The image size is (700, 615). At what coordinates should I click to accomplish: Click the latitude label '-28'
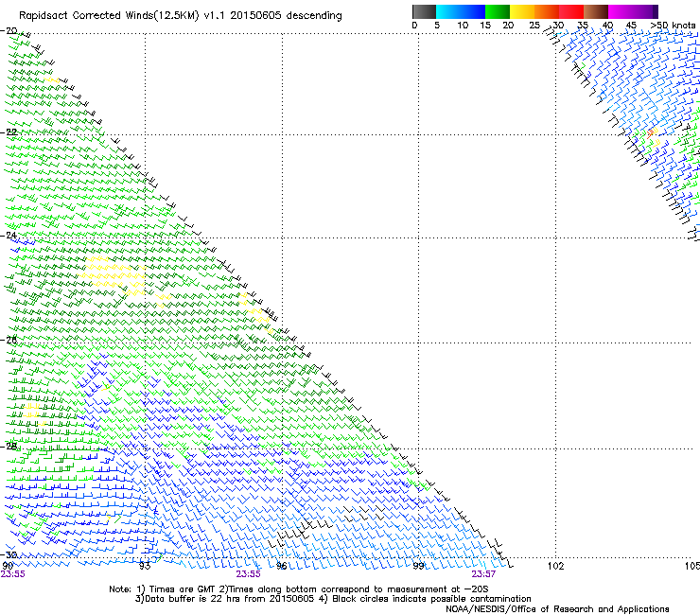[x=9, y=447]
